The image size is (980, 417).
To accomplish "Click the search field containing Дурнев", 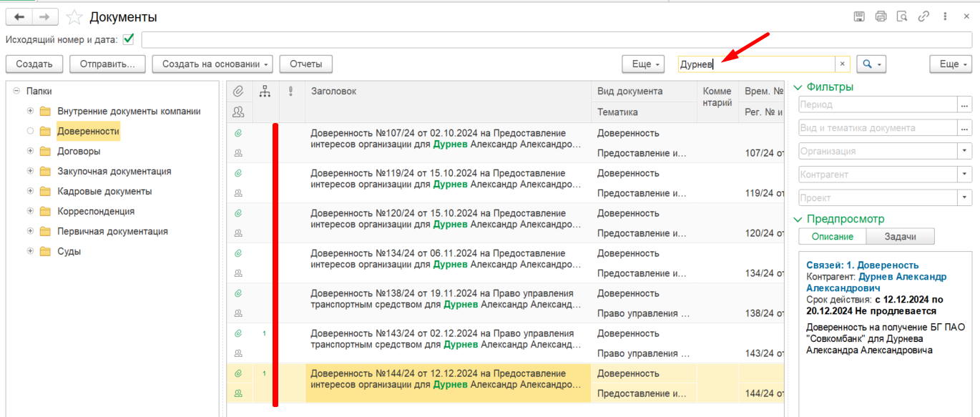I will [757, 64].
